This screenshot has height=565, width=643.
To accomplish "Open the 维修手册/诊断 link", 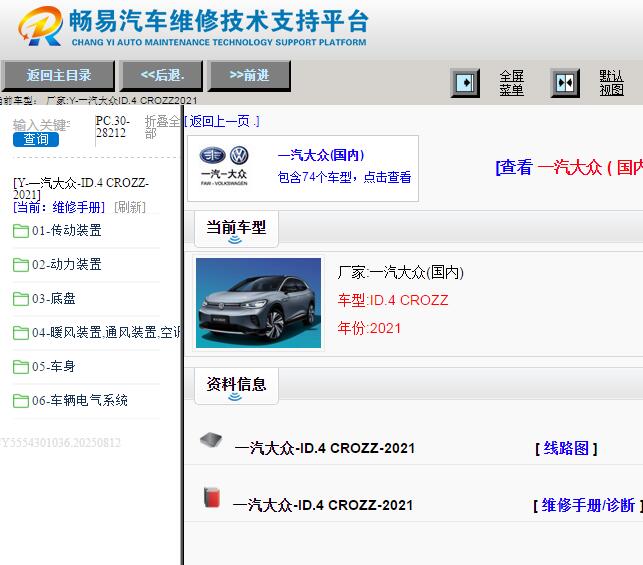I will point(588,505).
